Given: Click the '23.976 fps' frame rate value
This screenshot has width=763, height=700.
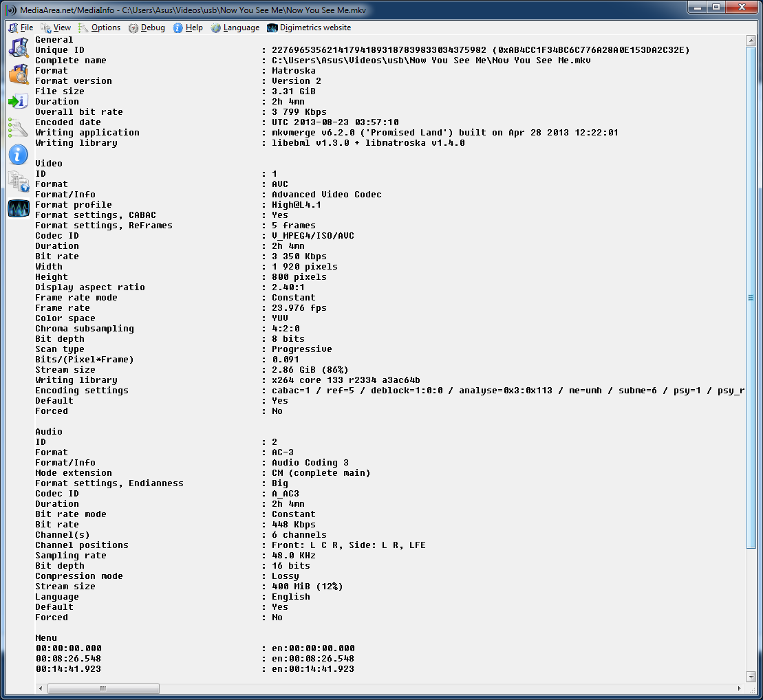Looking at the screenshot, I should click(x=299, y=308).
